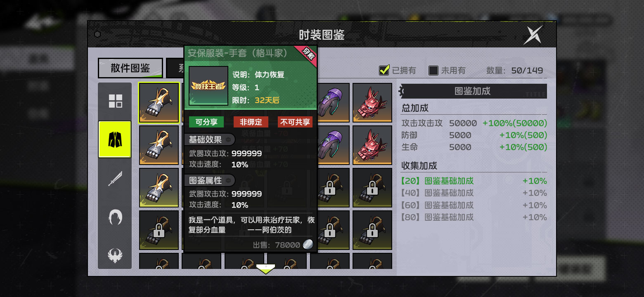Open the hairstyle category icon
Screen dimensions: 644x297
tap(115, 217)
